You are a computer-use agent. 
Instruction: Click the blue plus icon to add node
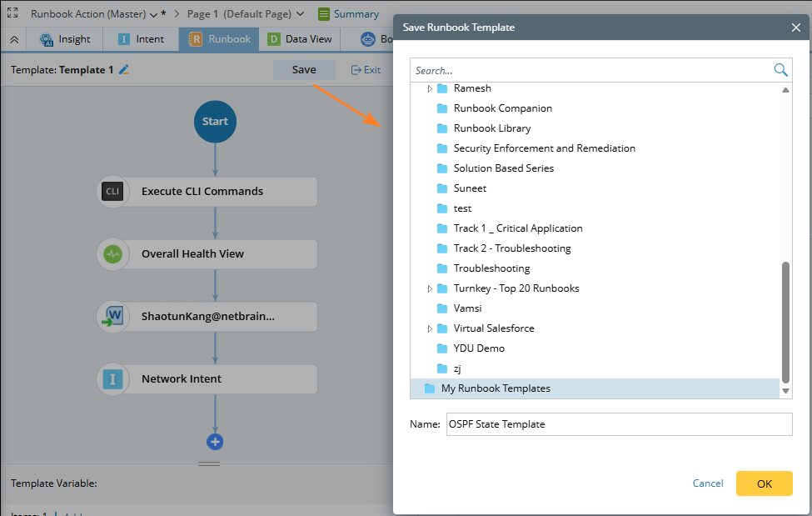(215, 442)
